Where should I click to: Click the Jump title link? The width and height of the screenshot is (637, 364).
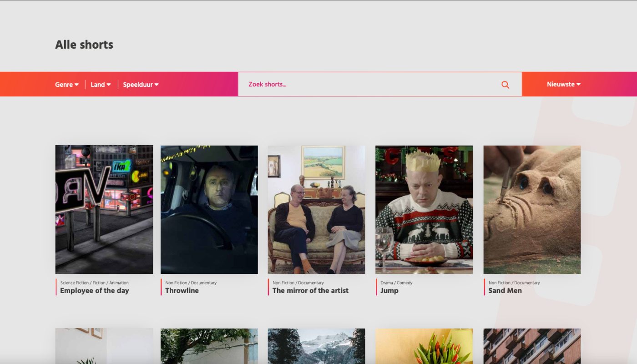click(389, 291)
